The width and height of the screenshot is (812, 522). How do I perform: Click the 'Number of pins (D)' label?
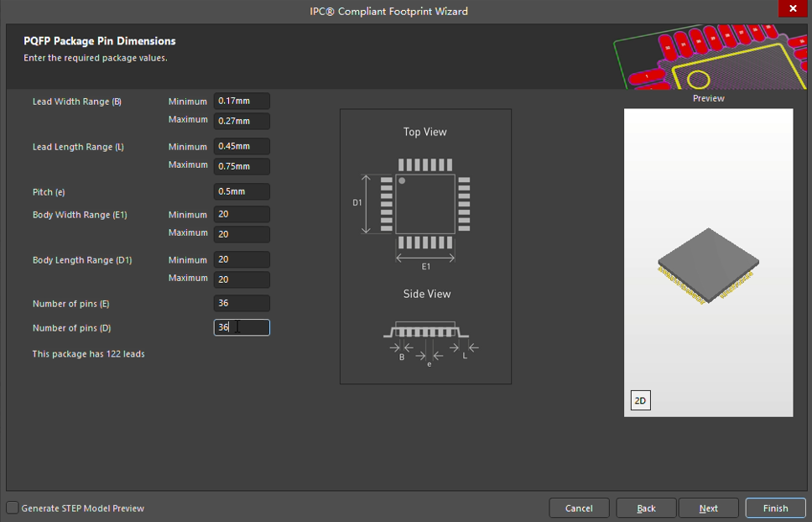[72, 328]
